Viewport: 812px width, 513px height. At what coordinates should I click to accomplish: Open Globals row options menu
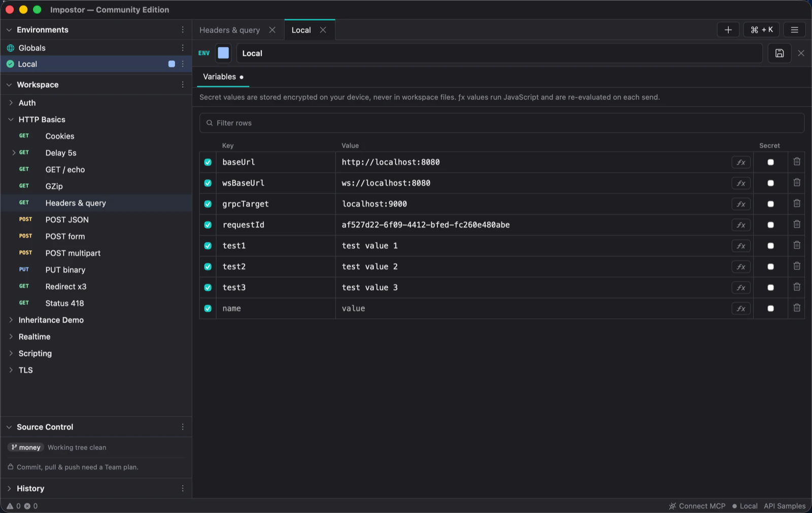(x=183, y=48)
